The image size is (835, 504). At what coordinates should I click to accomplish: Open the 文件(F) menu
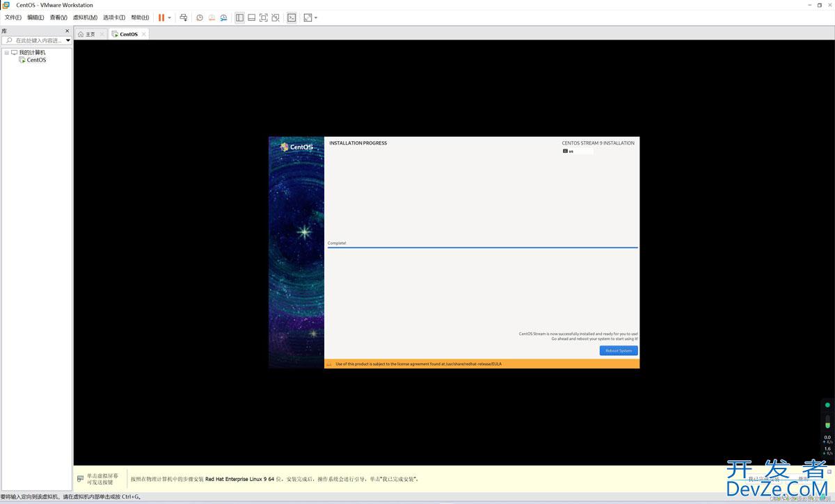coord(13,17)
